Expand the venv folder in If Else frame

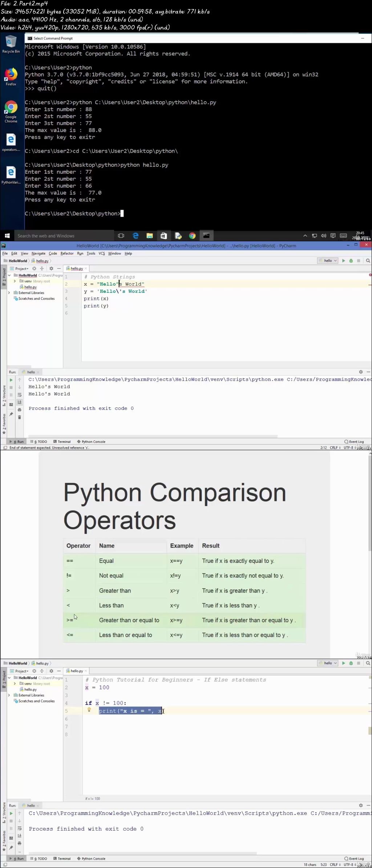[15, 684]
